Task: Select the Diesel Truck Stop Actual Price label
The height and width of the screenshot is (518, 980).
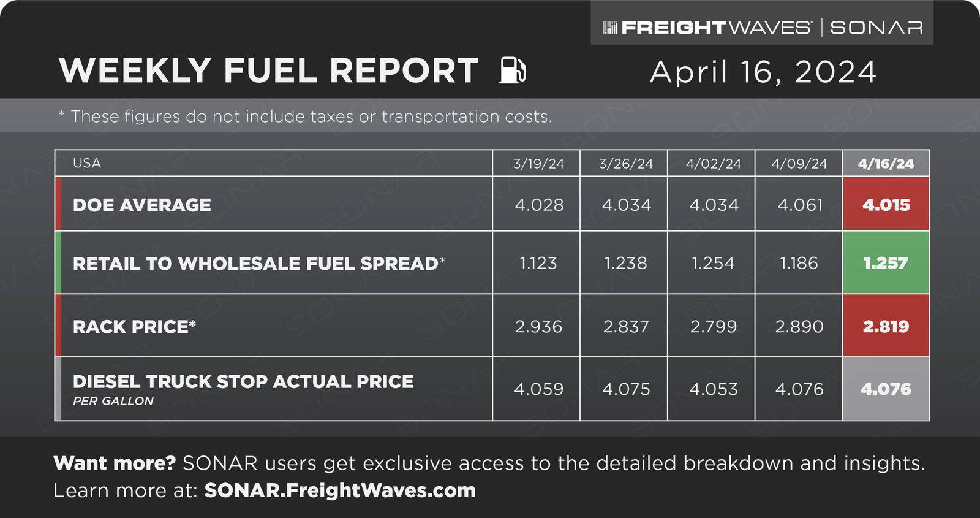Action: coord(243,381)
